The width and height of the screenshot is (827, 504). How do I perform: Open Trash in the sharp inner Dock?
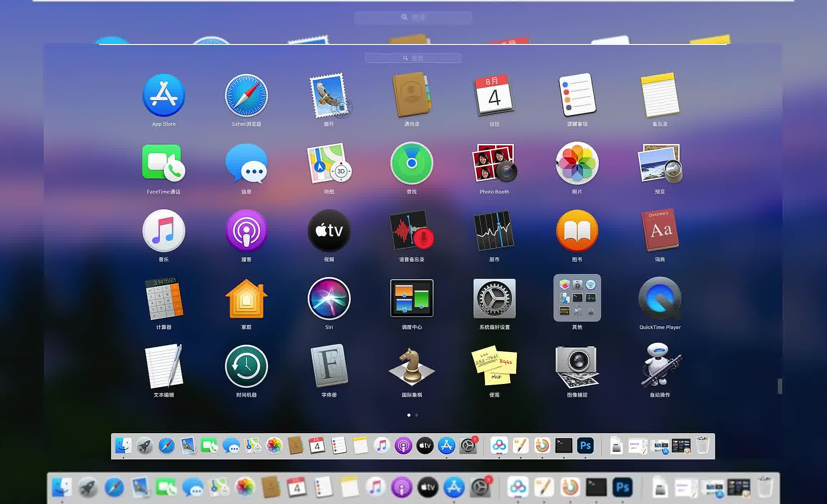tap(702, 446)
